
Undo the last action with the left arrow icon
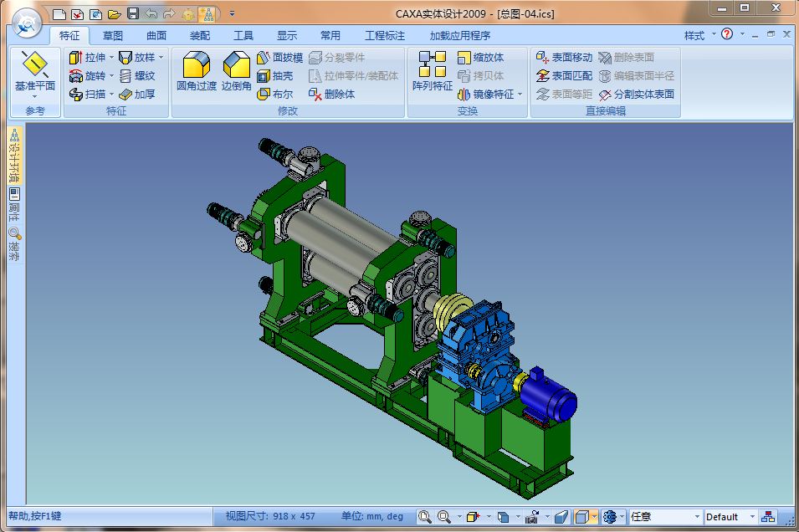click(x=151, y=13)
